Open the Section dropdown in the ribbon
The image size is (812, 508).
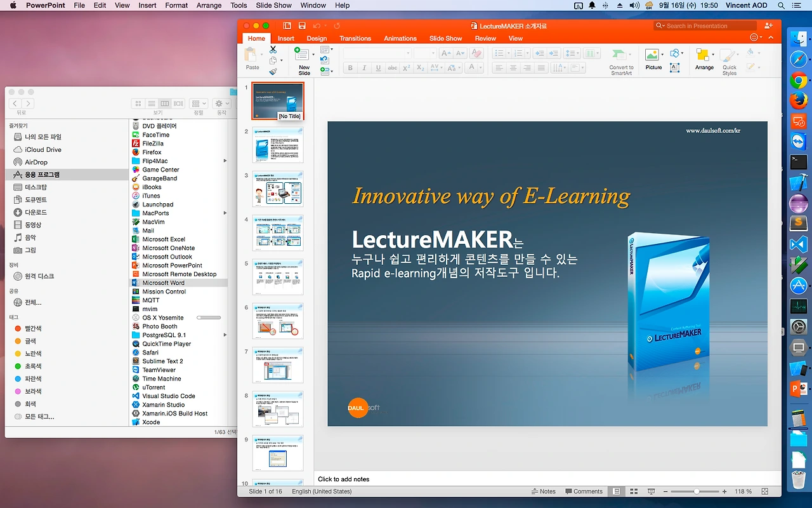[326, 72]
